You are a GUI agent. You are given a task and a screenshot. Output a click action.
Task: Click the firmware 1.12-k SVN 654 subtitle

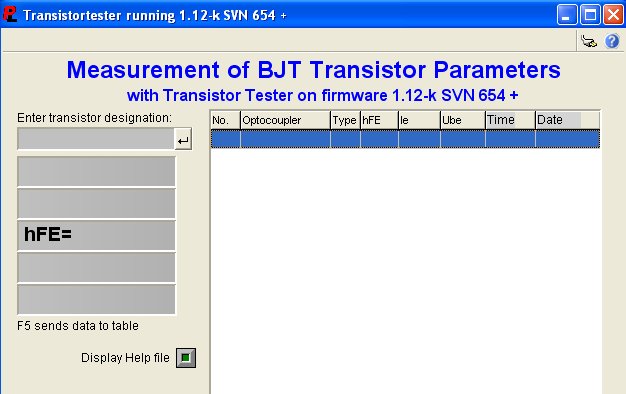[322, 95]
